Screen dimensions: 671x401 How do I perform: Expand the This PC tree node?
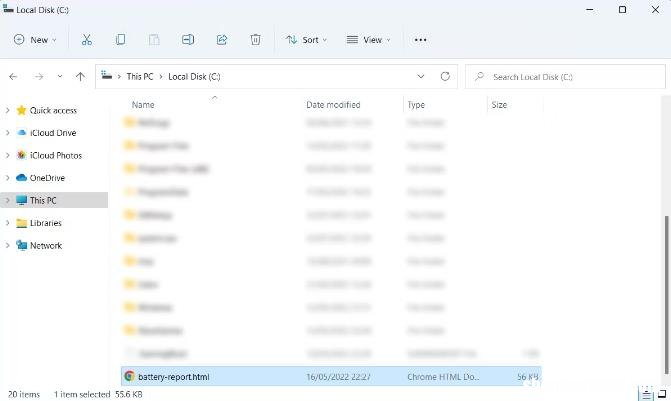click(7, 200)
